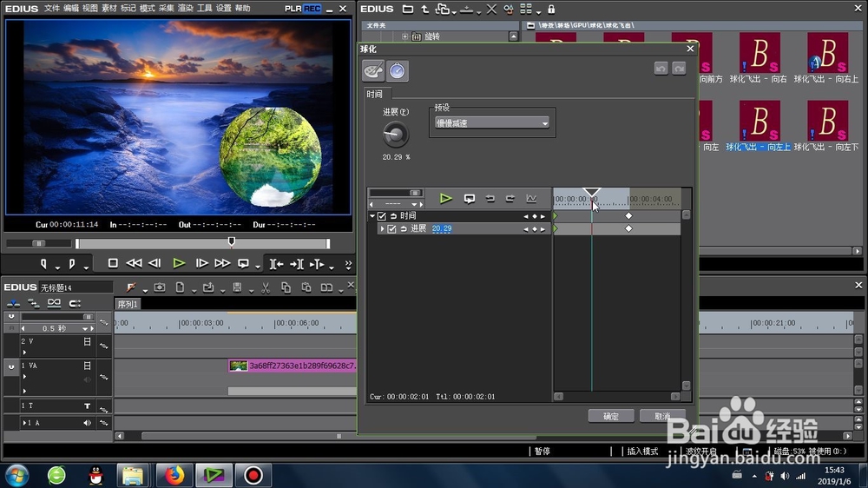Click the lock icon in the bin toolbar
The width and height of the screenshot is (868, 488).
(x=551, y=10)
